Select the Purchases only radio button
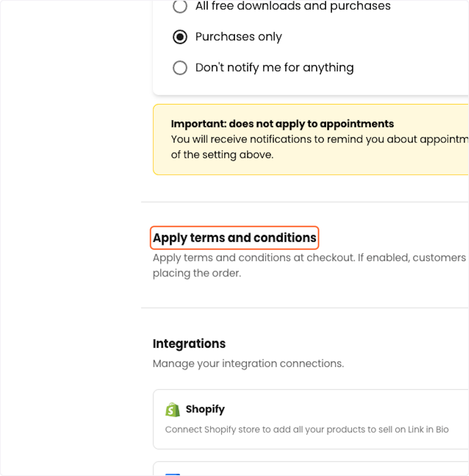The height and width of the screenshot is (476, 469). (180, 37)
